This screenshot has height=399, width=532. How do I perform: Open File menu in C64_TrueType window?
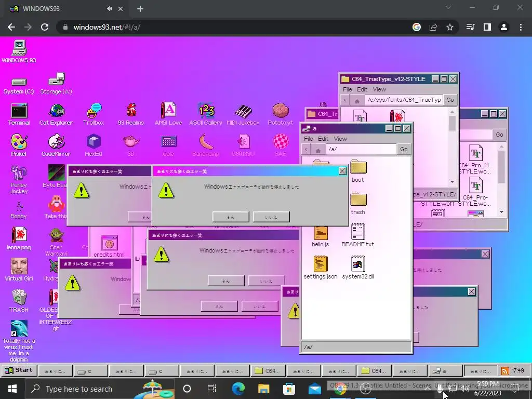[348, 89]
